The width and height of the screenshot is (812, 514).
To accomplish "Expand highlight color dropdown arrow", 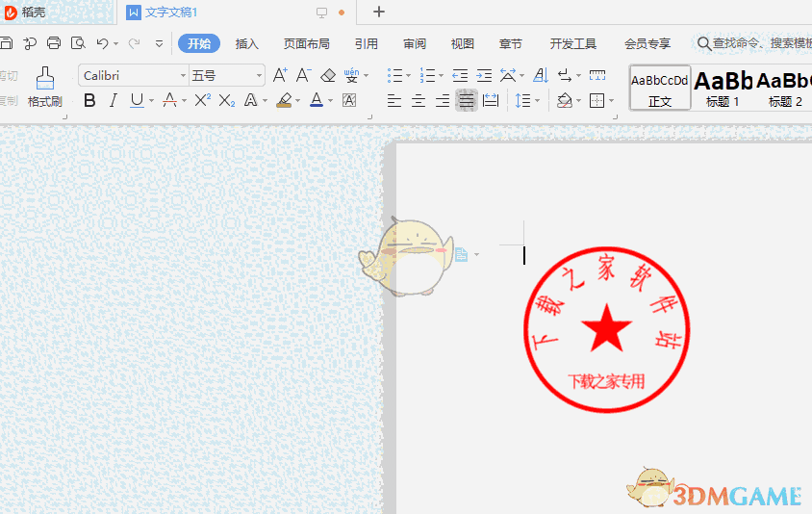I will [x=298, y=100].
